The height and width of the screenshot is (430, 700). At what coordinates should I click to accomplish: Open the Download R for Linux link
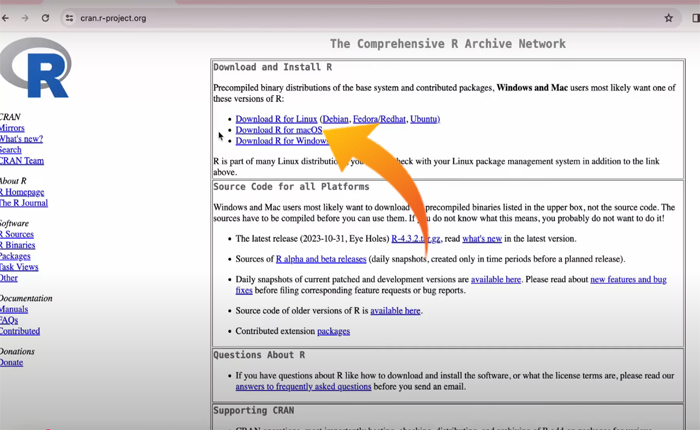coord(276,119)
